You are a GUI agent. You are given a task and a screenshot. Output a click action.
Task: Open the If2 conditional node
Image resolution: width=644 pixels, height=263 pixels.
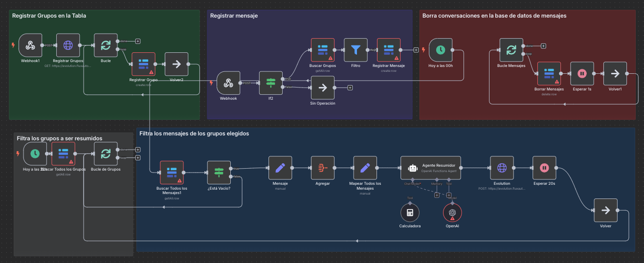[270, 84]
